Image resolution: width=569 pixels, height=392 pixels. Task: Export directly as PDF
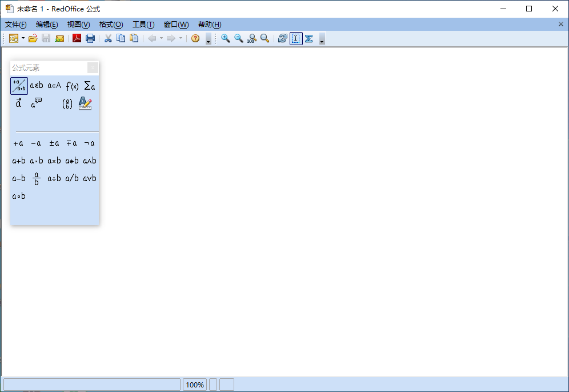click(77, 38)
